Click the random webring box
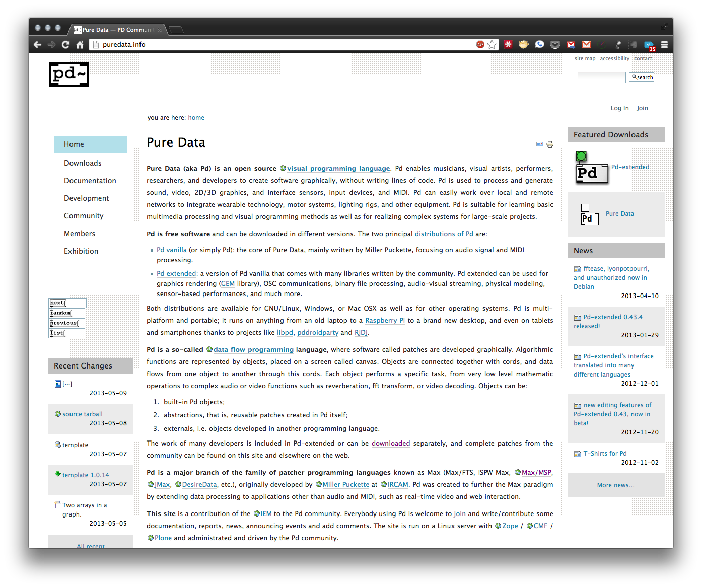Screen dimensions: 702x588 (66, 313)
